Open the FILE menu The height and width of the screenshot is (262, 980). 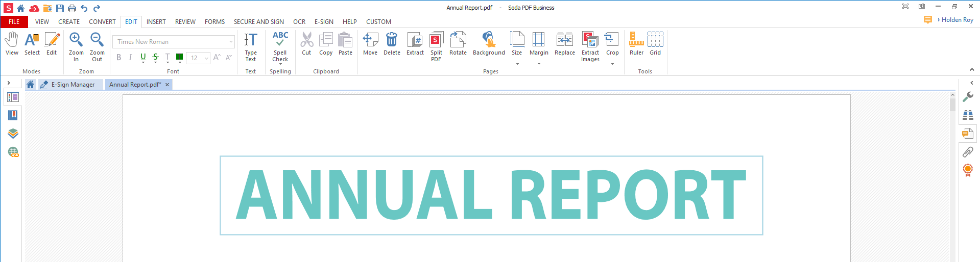pyautogui.click(x=14, y=22)
